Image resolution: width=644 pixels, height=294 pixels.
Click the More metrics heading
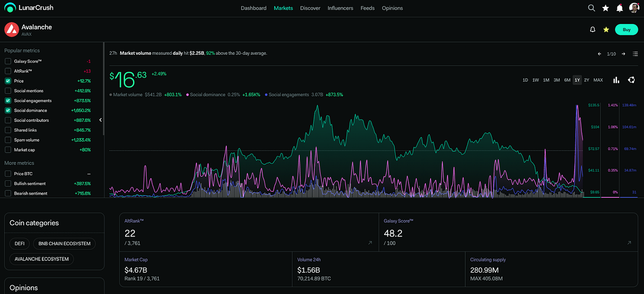(x=19, y=163)
